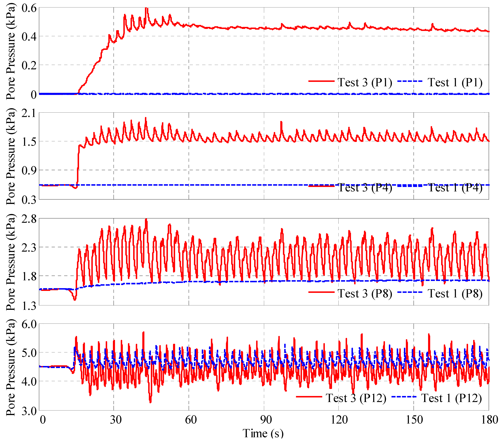Click the 'Test 1 (P12)' legend label
This screenshot has width=504, height=443.
click(x=451, y=398)
